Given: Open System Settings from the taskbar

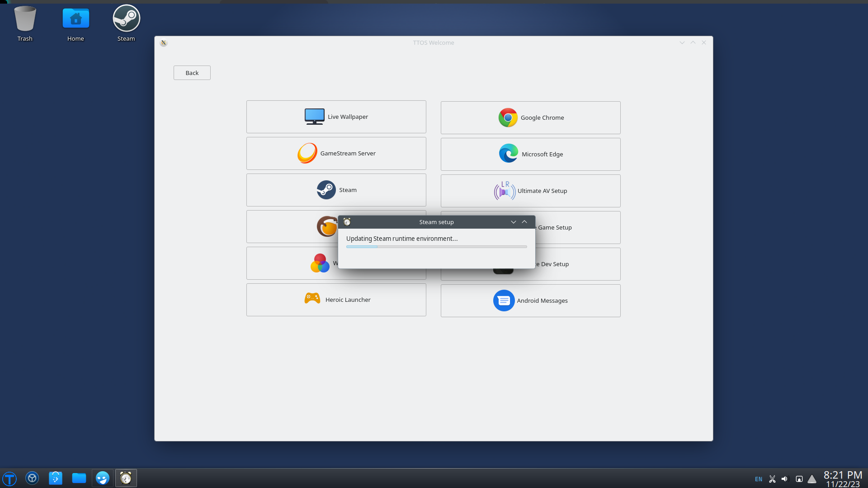Looking at the screenshot, I should point(32,478).
